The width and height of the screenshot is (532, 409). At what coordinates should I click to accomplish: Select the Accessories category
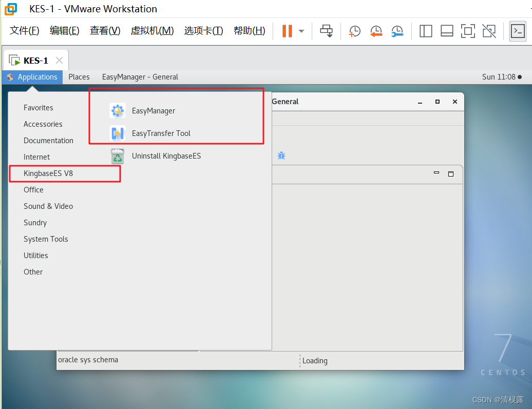coord(43,124)
